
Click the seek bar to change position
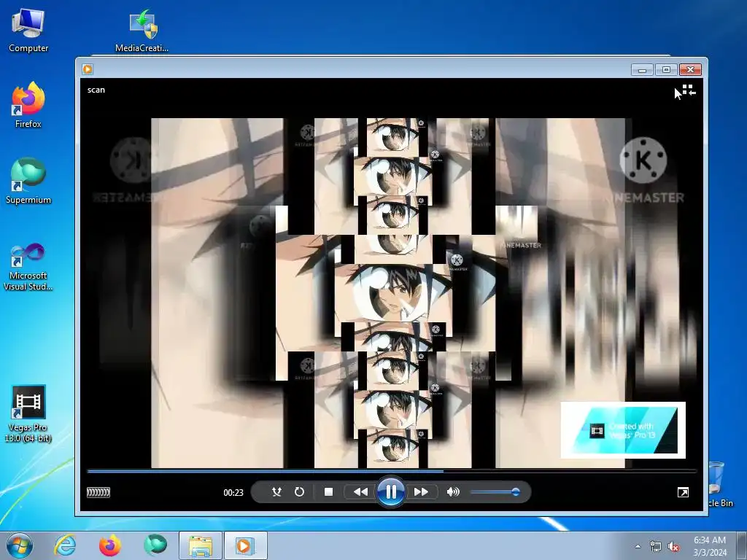[392, 471]
